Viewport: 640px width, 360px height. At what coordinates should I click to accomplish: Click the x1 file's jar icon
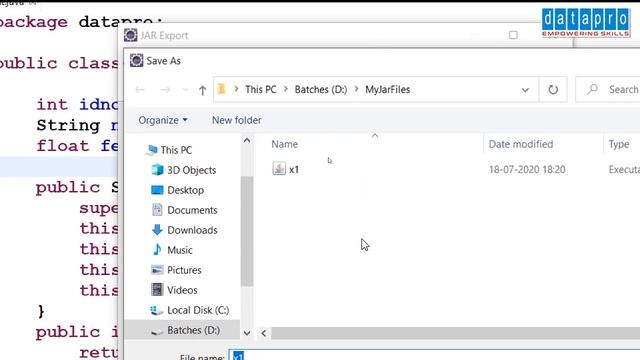point(279,169)
